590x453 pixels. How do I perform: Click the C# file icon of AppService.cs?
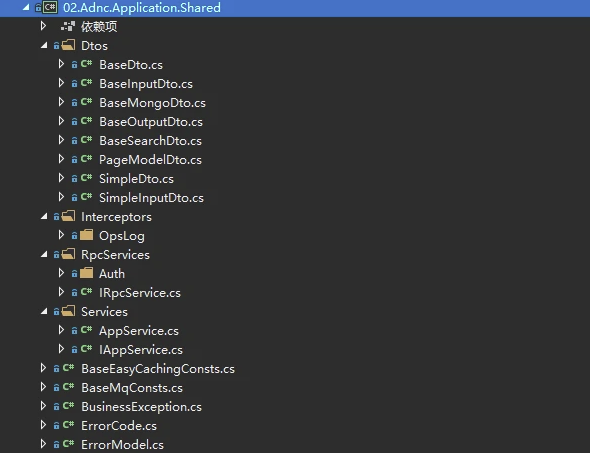pos(87,330)
